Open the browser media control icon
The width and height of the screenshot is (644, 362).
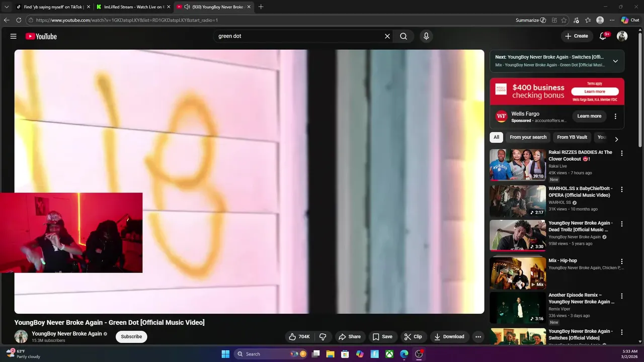coord(576,20)
